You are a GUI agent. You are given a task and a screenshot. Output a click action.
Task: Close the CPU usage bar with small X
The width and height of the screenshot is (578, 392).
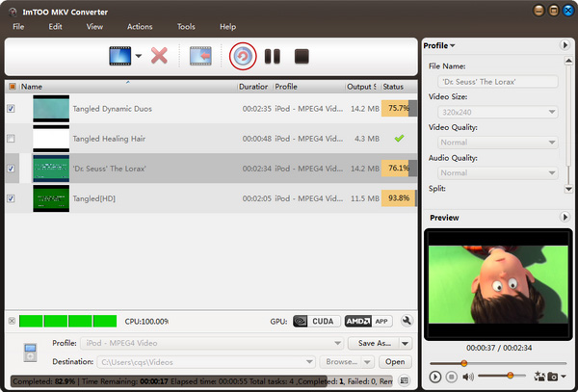pos(12,321)
